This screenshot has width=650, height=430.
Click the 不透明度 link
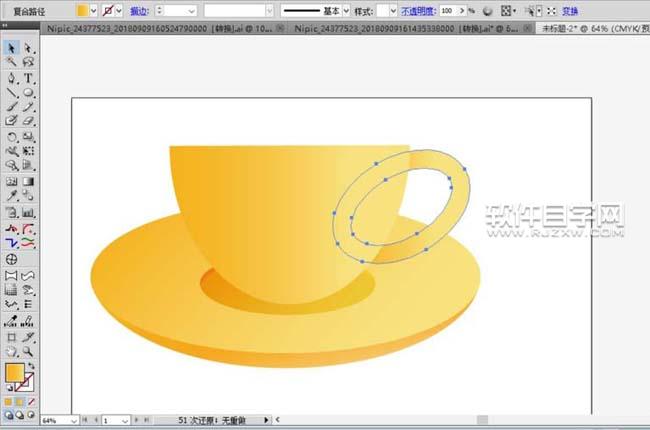pos(418,9)
